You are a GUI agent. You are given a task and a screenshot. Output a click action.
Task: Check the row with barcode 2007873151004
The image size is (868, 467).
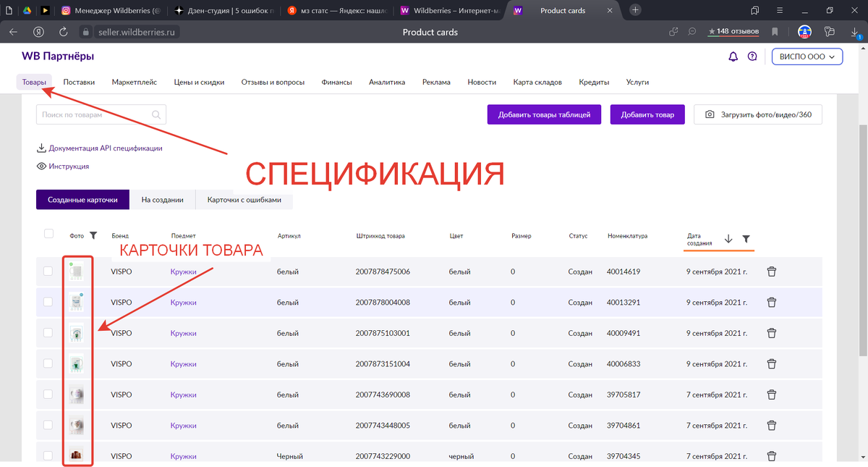point(48,363)
